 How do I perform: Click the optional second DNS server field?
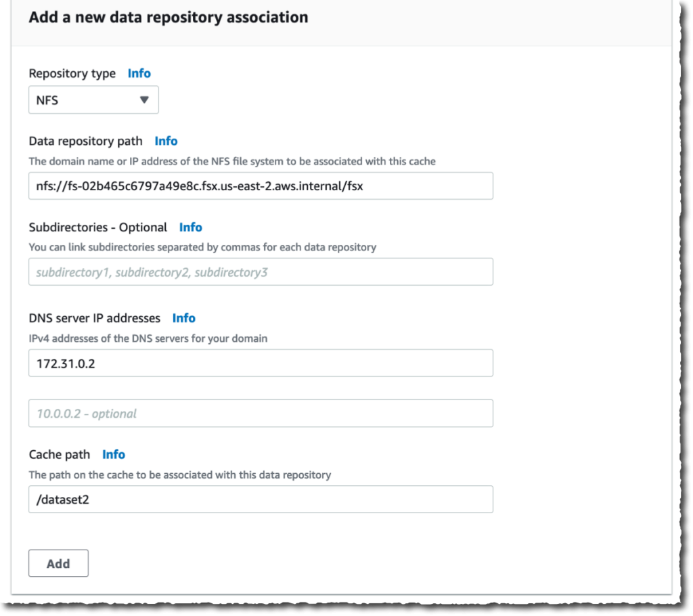pos(261,413)
